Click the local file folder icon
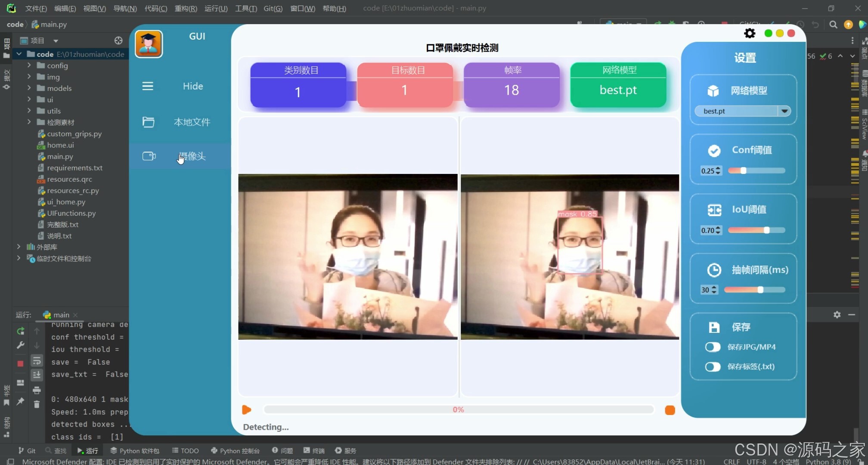 pyautogui.click(x=148, y=122)
